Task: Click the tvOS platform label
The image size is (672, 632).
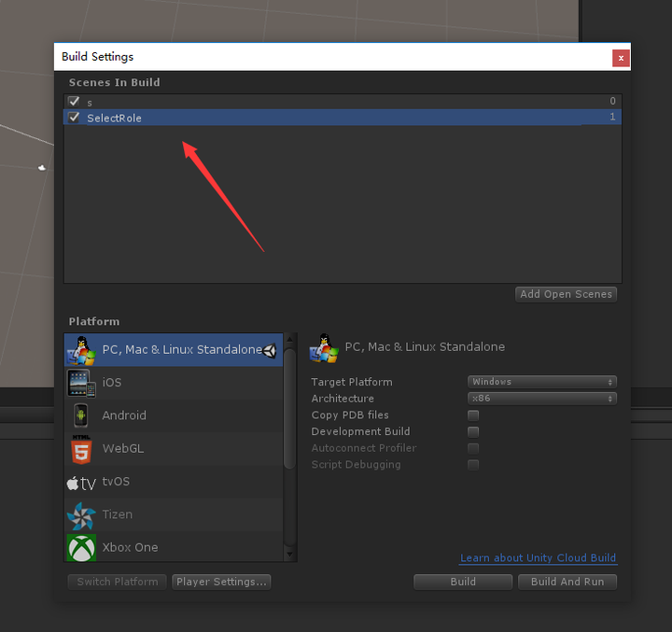Action: (116, 482)
